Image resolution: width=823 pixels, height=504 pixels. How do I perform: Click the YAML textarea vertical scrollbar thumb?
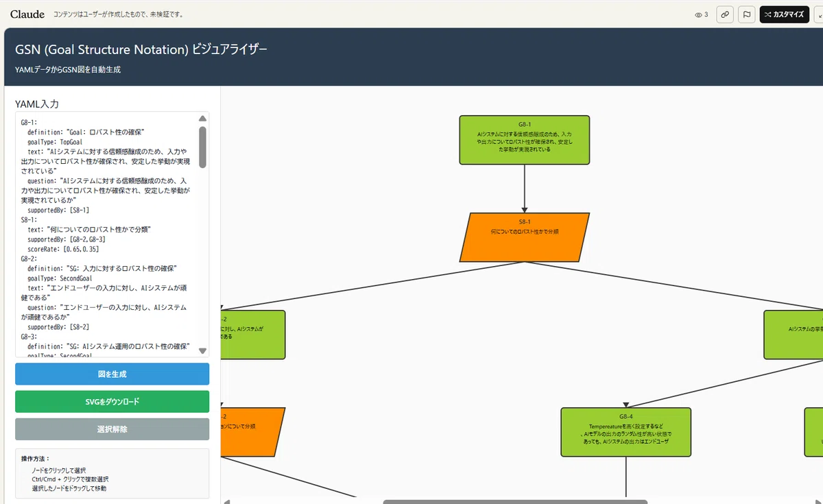tap(202, 147)
